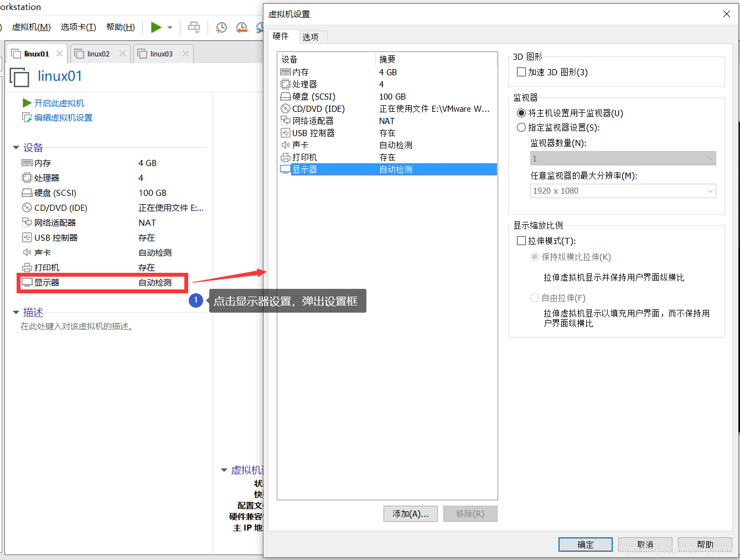The width and height of the screenshot is (740, 560).
Task: Select 自由拉伸(F) radio button
Action: click(x=535, y=298)
